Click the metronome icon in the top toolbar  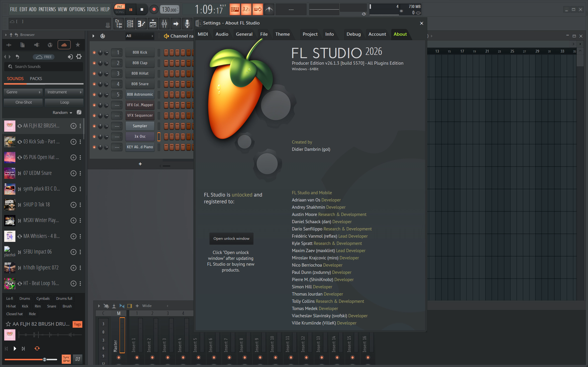pyautogui.click(x=269, y=10)
